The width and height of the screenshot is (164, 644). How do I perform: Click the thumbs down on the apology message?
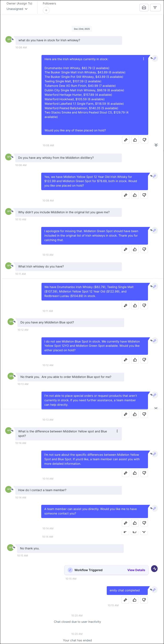[144, 249]
